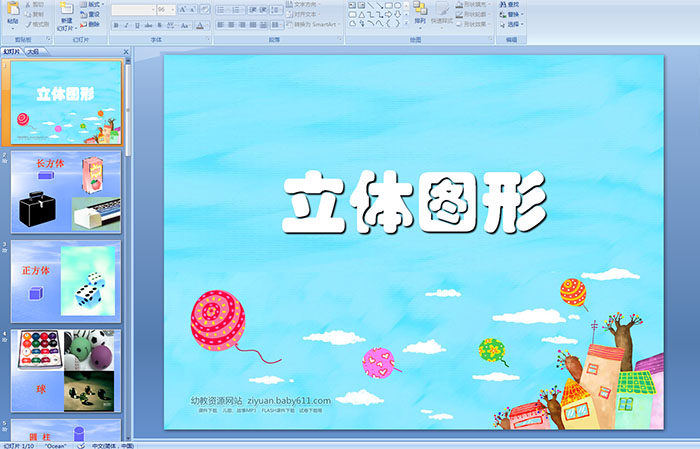Expand the Select (选择) dropdown
Image resolution: width=700 pixels, height=449 pixels.
tap(513, 25)
